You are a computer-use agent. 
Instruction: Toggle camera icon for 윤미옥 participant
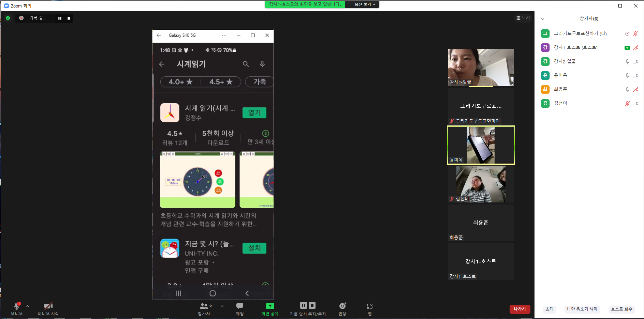point(635,76)
